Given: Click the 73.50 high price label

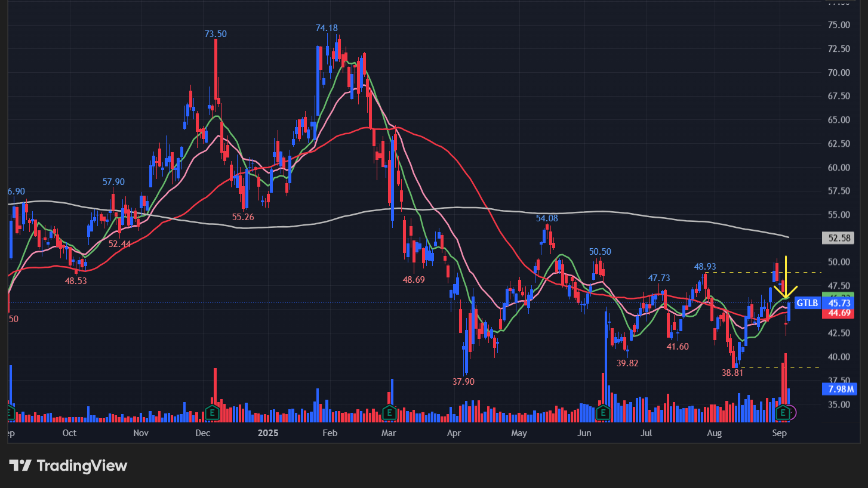Looking at the screenshot, I should (x=216, y=34).
